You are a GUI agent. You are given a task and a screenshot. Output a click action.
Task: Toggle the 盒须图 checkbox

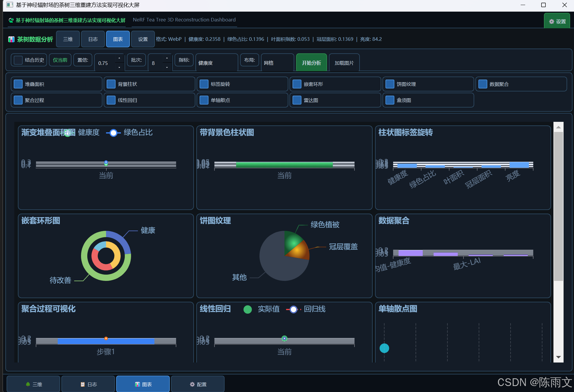pyautogui.click(x=390, y=100)
